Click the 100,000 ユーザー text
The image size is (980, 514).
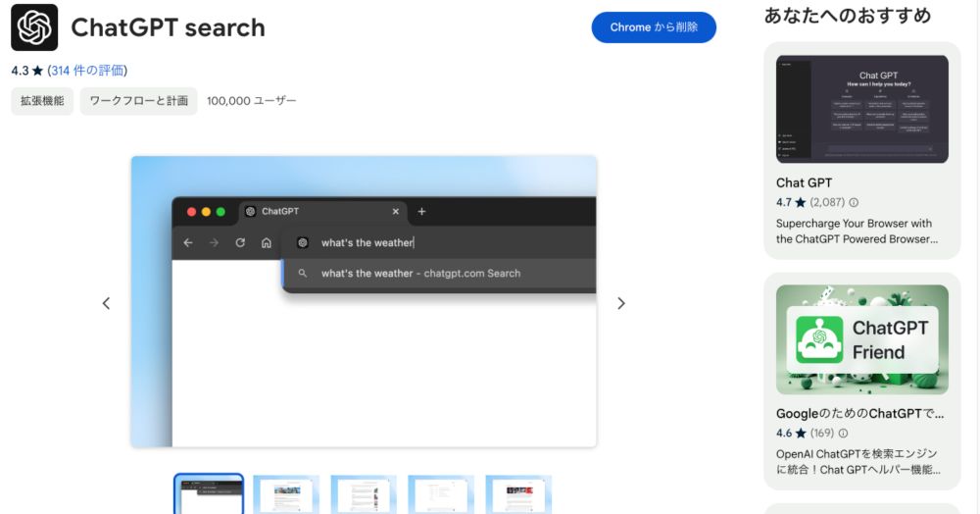[252, 101]
